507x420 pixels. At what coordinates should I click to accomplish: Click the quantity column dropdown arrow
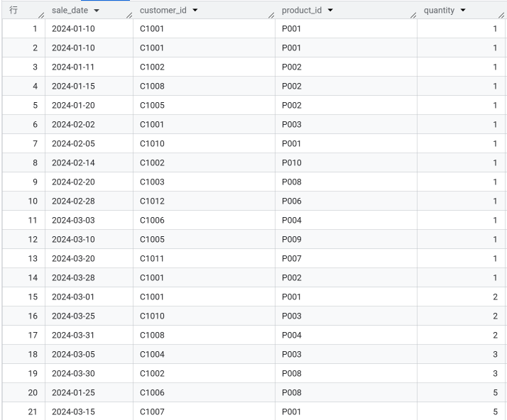click(463, 11)
